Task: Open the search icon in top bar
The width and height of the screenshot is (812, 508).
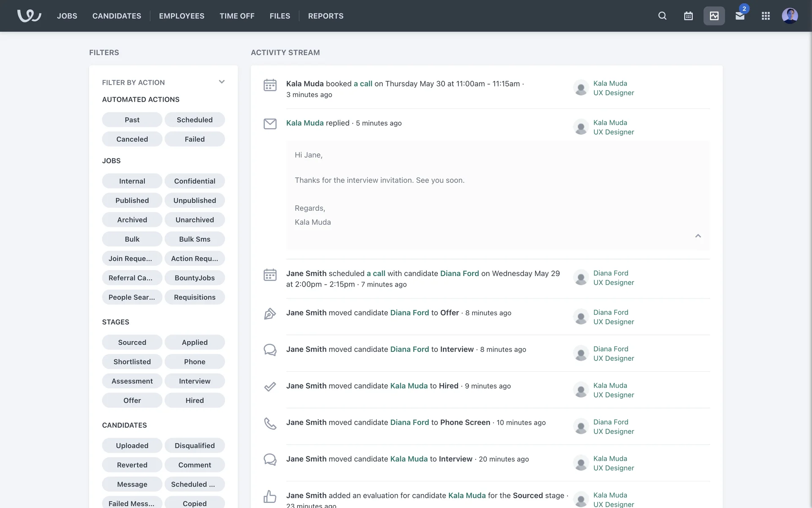Action: coord(662,16)
